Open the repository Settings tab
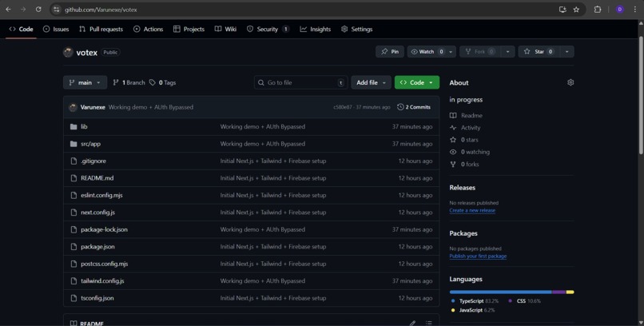 pyautogui.click(x=357, y=29)
